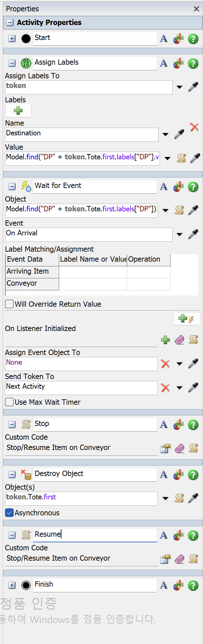Viewport: 203px width, 644px height.
Task: Clear Assign Event Object To with red X
Action: 165,364
